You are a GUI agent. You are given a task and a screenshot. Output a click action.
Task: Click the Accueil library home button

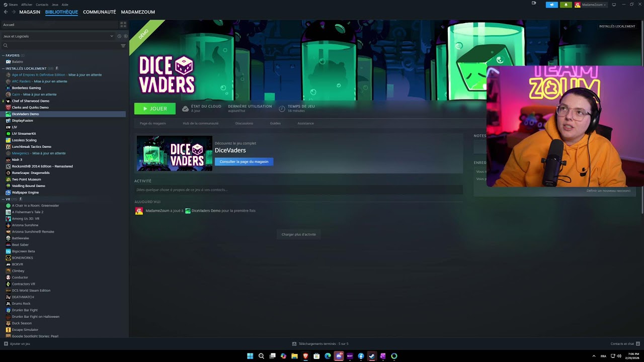(59, 25)
